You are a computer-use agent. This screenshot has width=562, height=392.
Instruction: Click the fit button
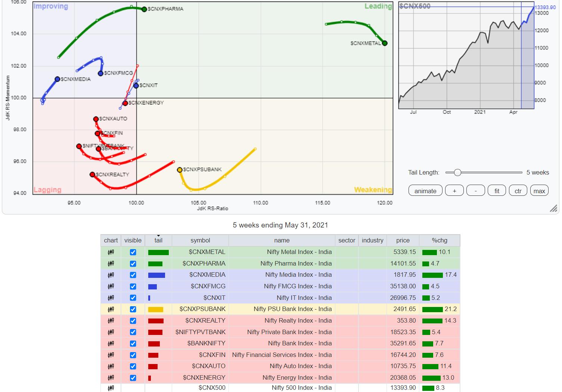[x=497, y=191]
